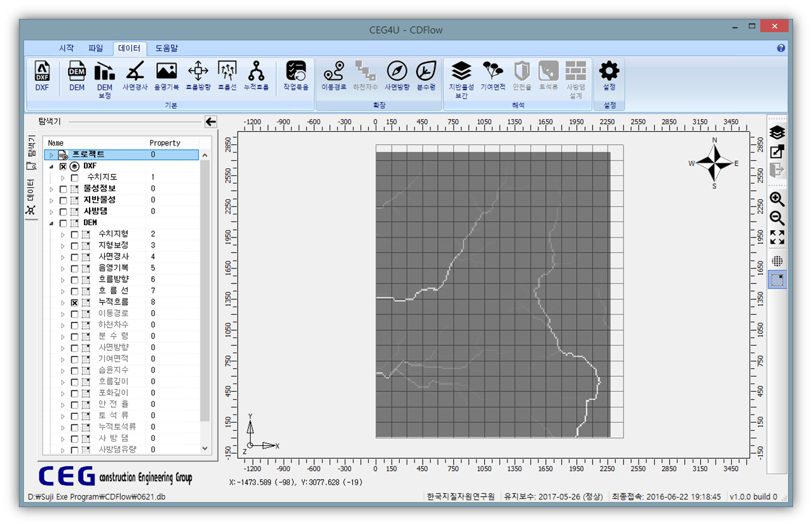Tick the 사방댐 tree checkbox
Viewport: 812px width, 526px height.
click(x=63, y=212)
